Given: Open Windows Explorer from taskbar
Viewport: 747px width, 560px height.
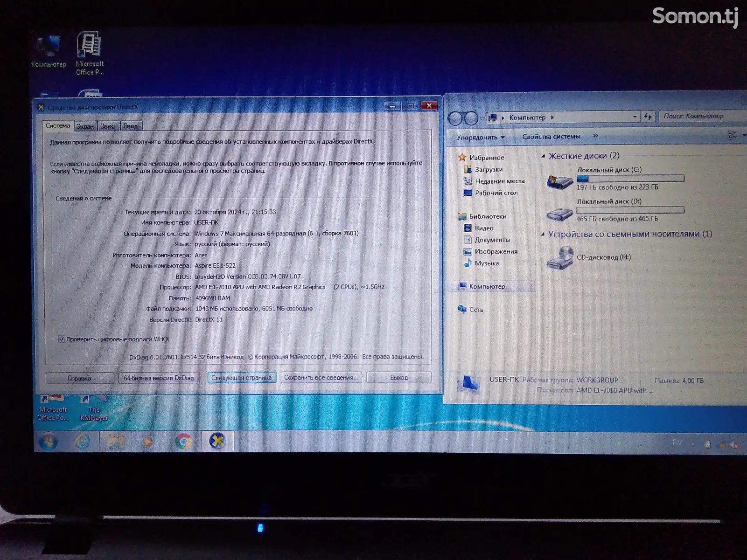Looking at the screenshot, I should pyautogui.click(x=115, y=441).
